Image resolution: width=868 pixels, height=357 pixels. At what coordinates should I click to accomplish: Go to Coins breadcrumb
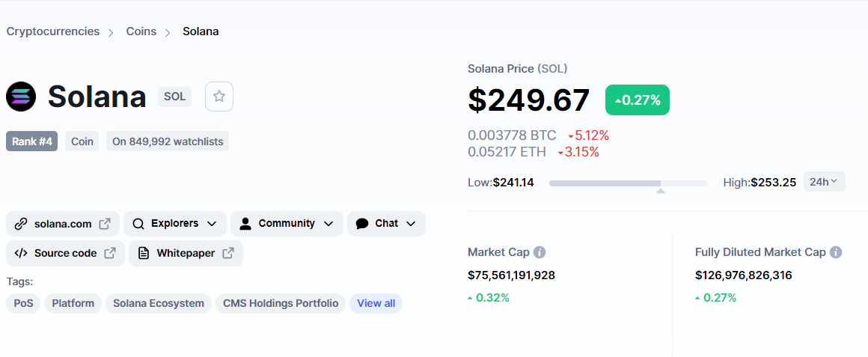(141, 31)
